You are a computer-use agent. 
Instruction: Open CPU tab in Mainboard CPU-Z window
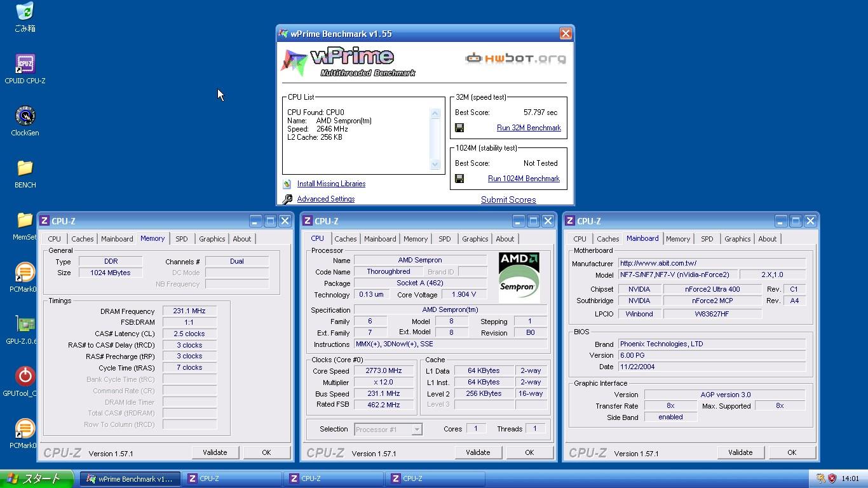[x=580, y=239]
